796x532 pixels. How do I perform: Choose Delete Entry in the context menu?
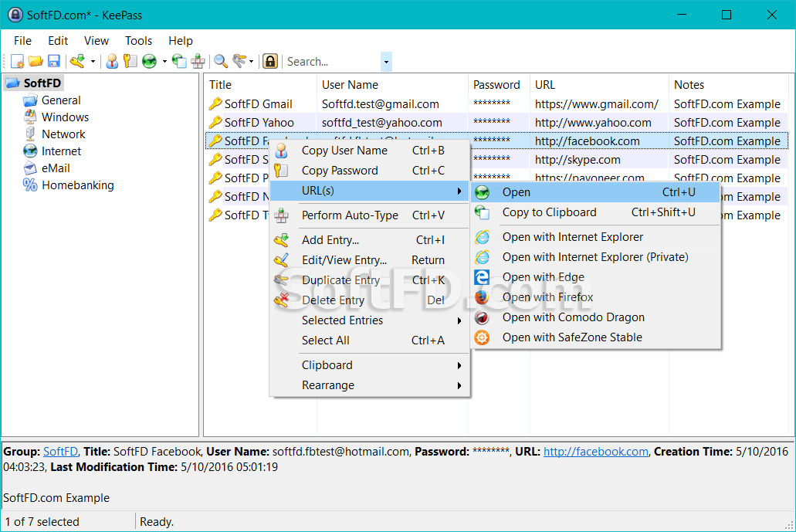369,300
